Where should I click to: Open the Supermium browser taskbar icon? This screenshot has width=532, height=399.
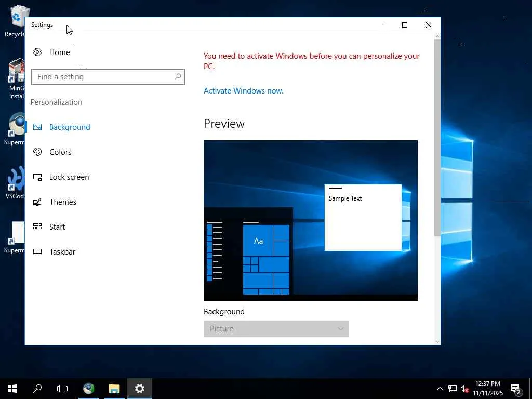[x=89, y=389]
